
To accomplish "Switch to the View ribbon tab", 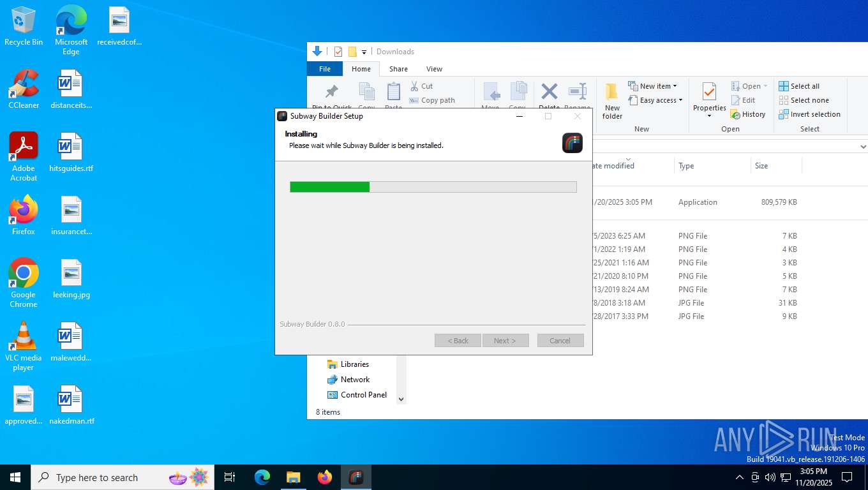I will pos(434,69).
